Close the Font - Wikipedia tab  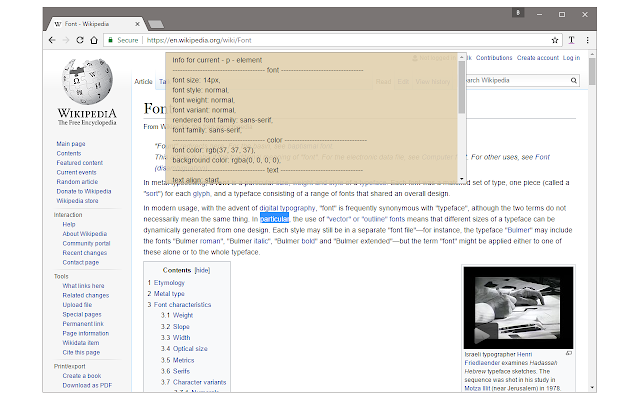pyautogui.click(x=138, y=24)
